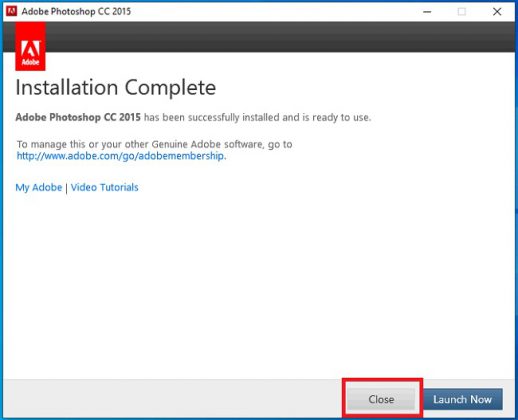Screen dimensions: 518x420
Task: Click the successfully installed message text
Action: coord(257,117)
